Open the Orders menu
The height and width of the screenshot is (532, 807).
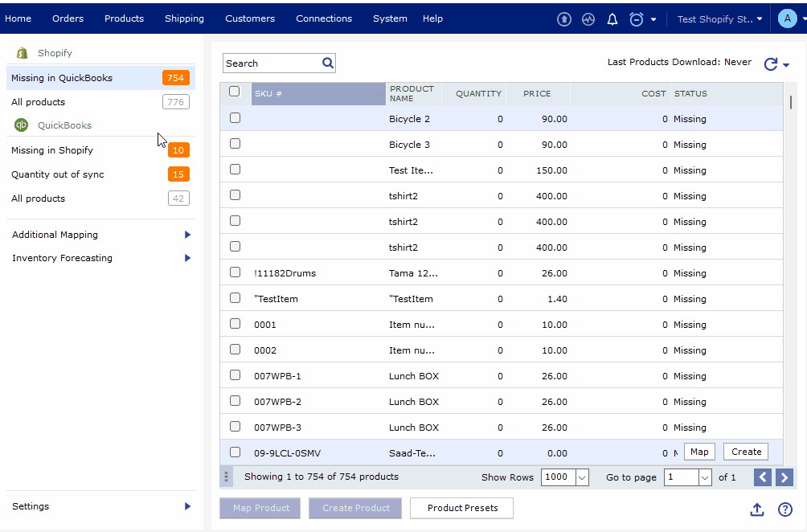[x=68, y=18]
